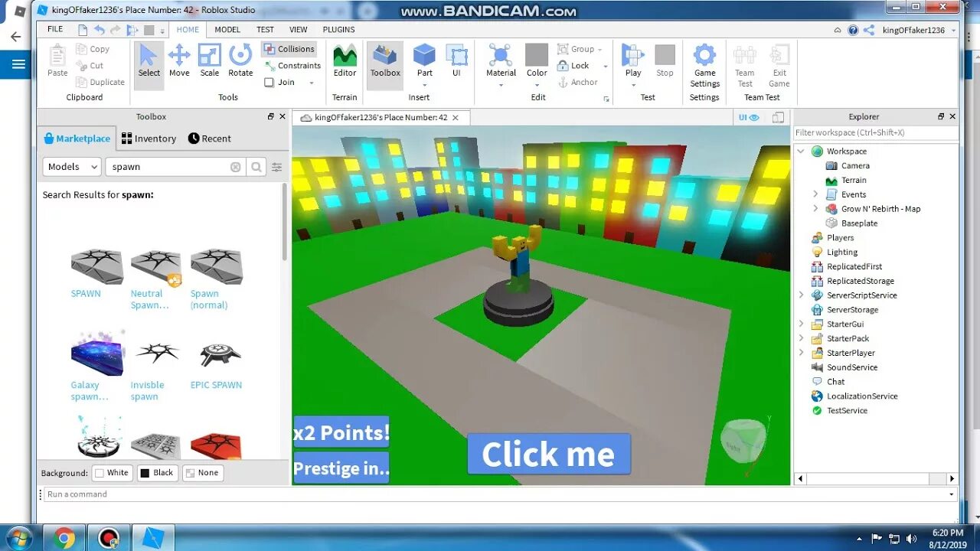Insert the Galaxy spawn model thumbnail
980x551 pixels.
click(96, 354)
